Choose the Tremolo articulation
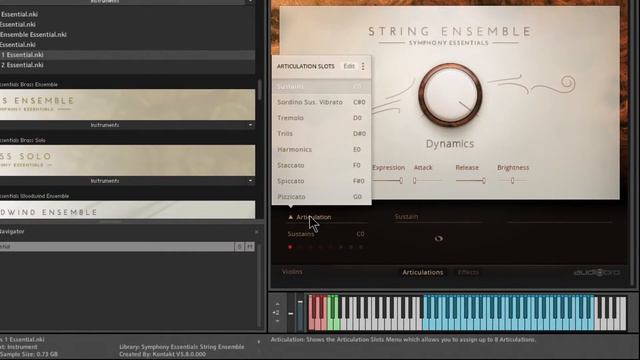 (x=322, y=118)
